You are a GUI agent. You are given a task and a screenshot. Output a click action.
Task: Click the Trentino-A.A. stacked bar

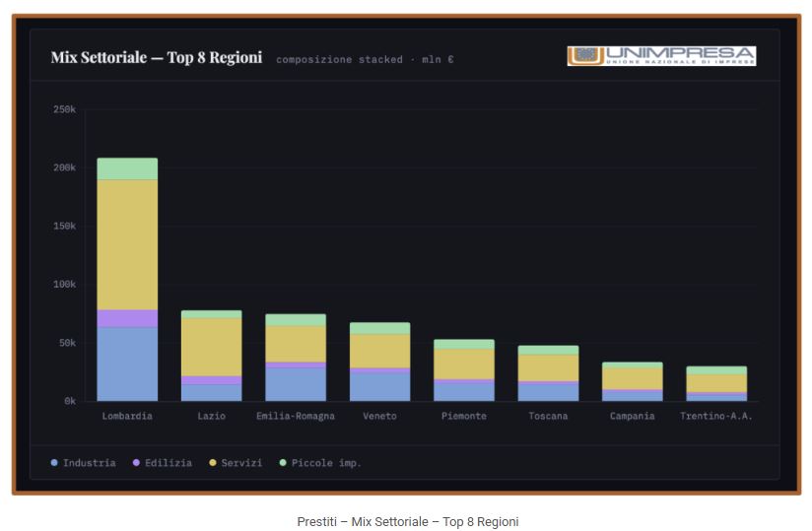(716, 383)
